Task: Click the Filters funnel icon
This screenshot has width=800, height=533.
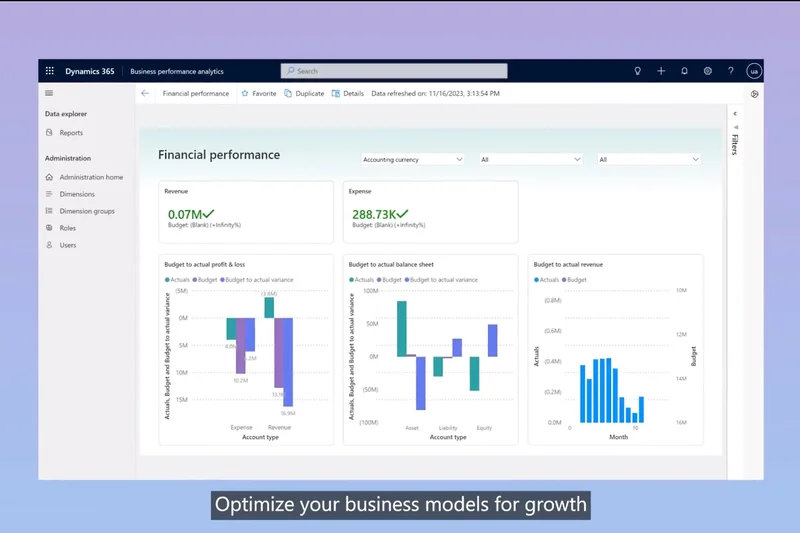Action: point(736,127)
